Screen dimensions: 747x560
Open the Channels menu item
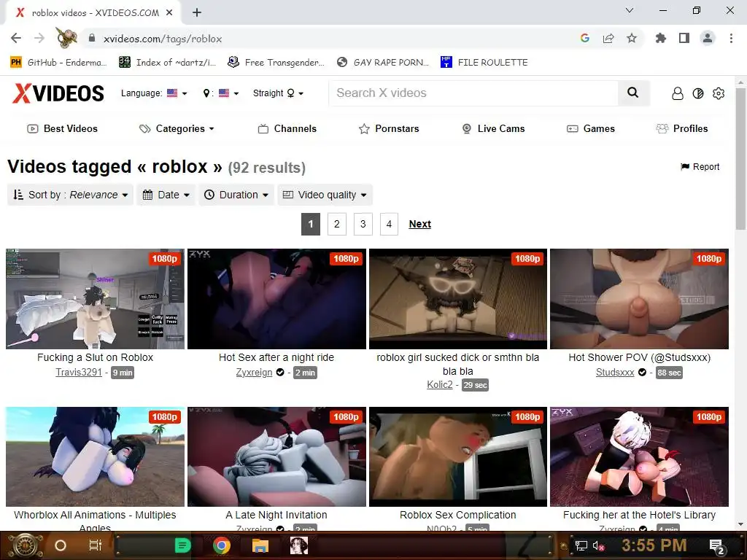click(x=287, y=128)
